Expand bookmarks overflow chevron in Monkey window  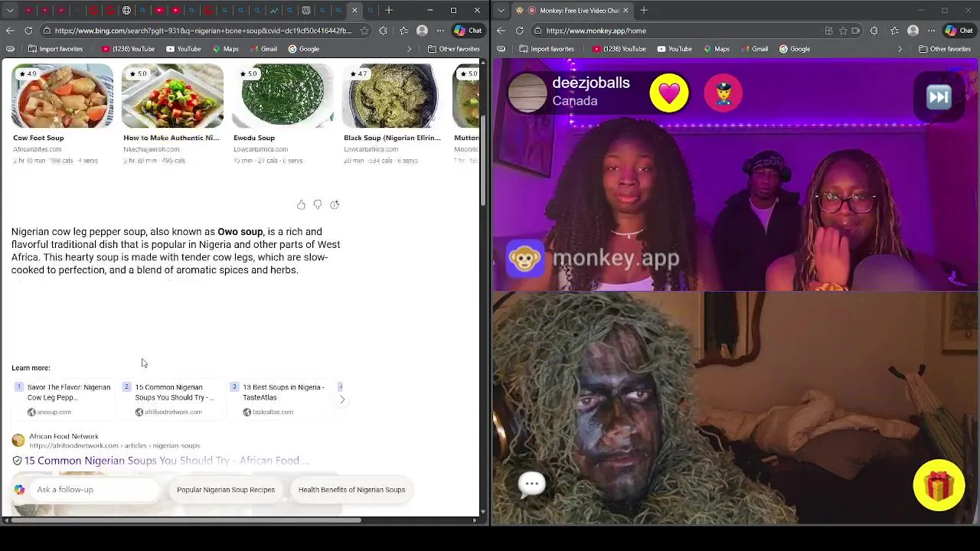(900, 49)
